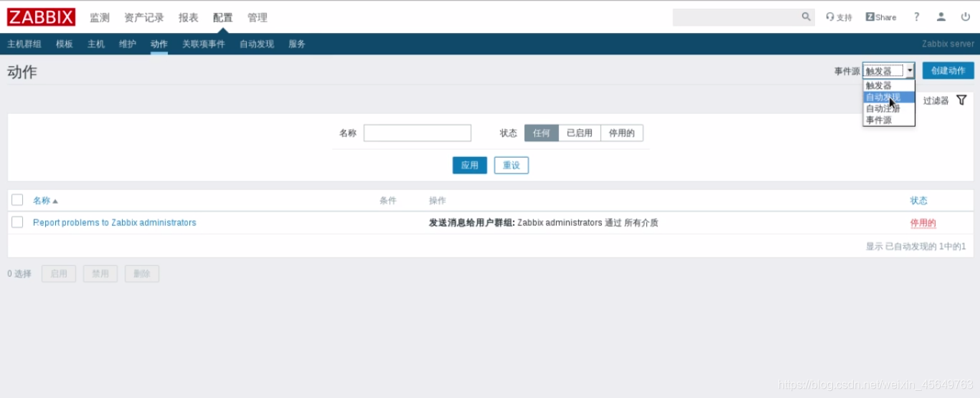Screen dimensions: 980x398
Task: Open the 配置 top menu
Action: 223,17
